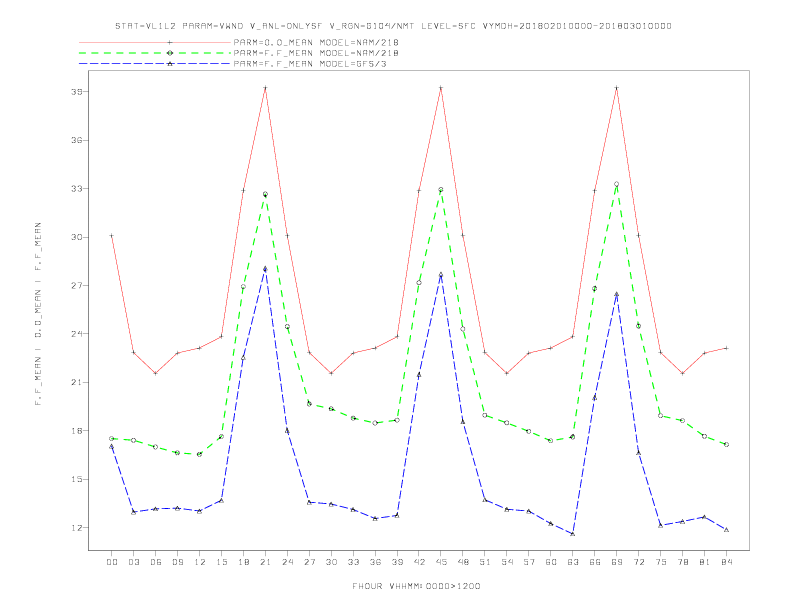Screen dimensions: 792x612
Task: Click x-axis tick label 36
Action: (375, 562)
